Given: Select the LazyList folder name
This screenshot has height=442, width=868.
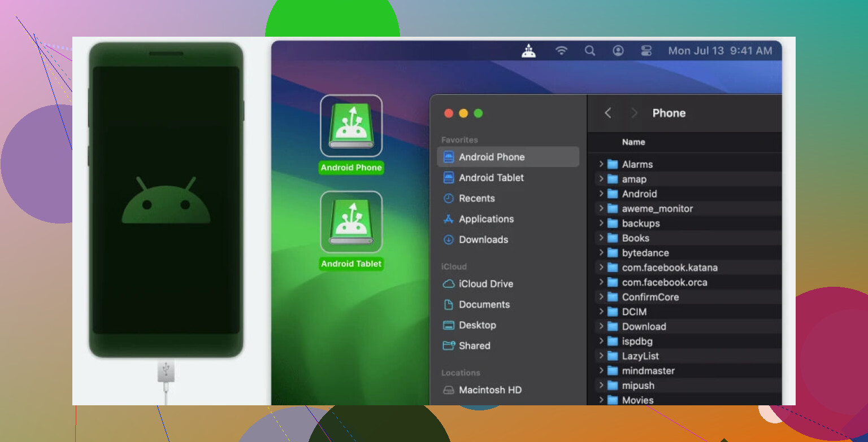Looking at the screenshot, I should [640, 356].
